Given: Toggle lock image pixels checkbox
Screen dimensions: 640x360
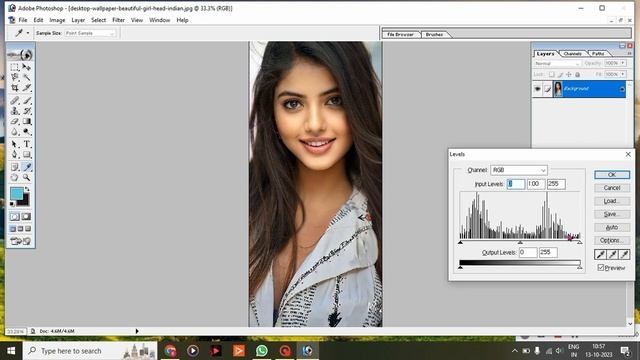Looking at the screenshot, I should [560, 75].
